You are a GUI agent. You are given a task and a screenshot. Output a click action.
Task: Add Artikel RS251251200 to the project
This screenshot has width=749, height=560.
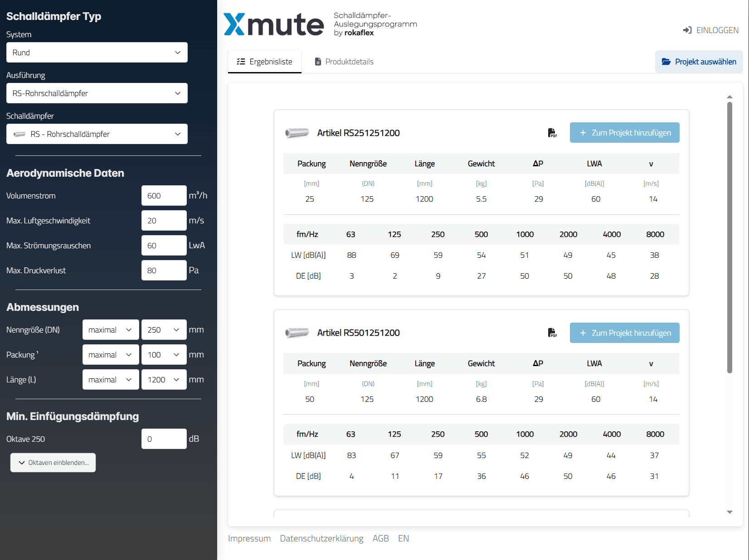[x=624, y=132]
